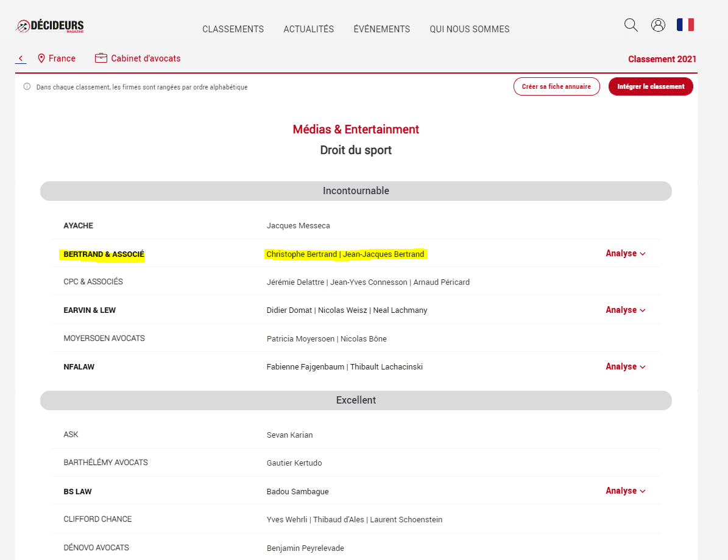728x560 pixels.
Task: Select the French flag language icon
Action: coord(685,25)
